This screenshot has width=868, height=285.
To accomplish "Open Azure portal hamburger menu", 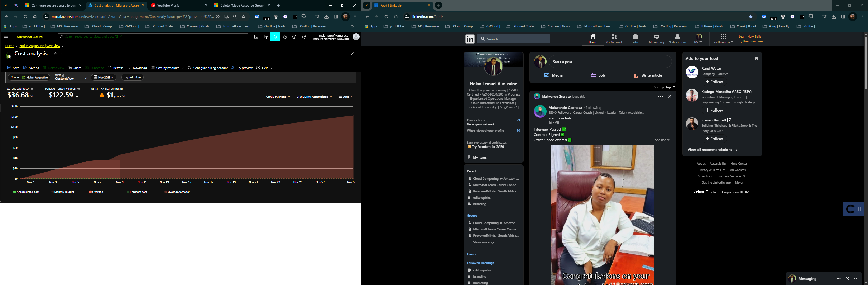I will [x=6, y=37].
